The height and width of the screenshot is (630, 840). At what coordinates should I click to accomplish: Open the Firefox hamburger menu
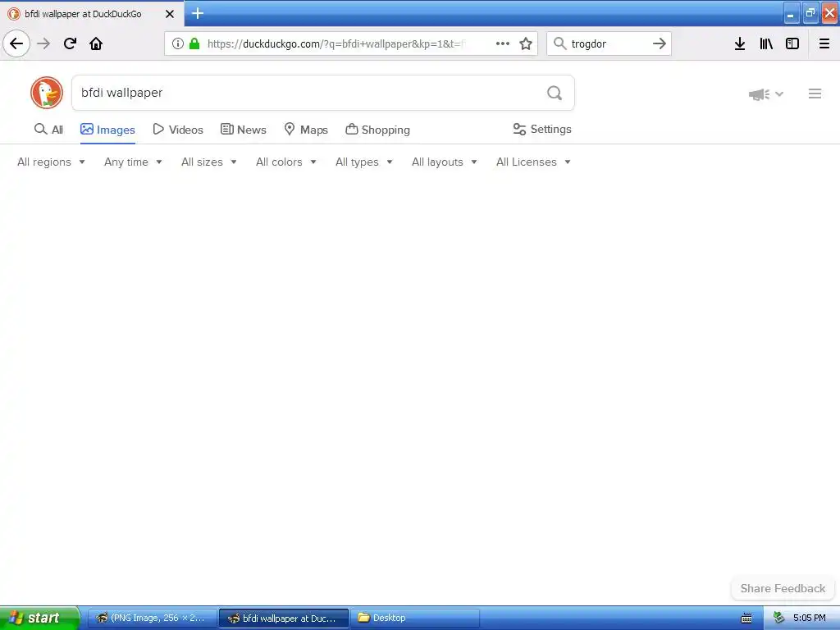pyautogui.click(x=824, y=43)
